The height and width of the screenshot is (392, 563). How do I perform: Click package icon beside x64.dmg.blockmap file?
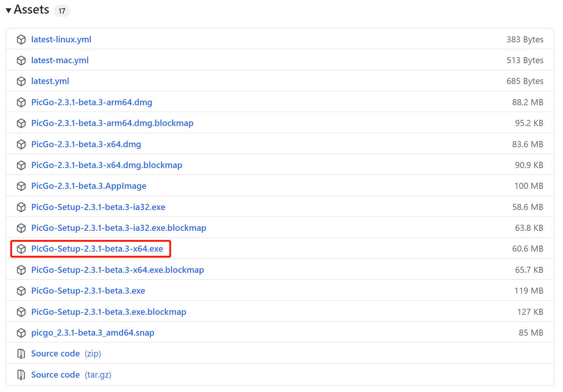[21, 165]
